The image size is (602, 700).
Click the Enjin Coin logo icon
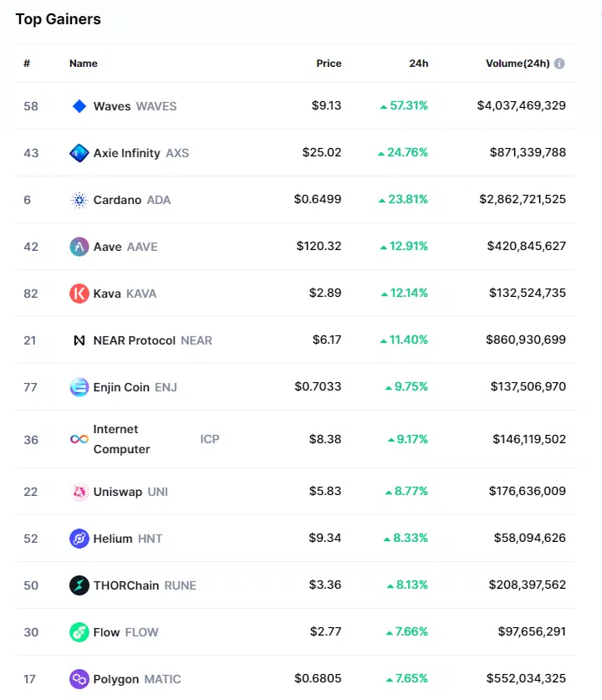[x=79, y=387]
